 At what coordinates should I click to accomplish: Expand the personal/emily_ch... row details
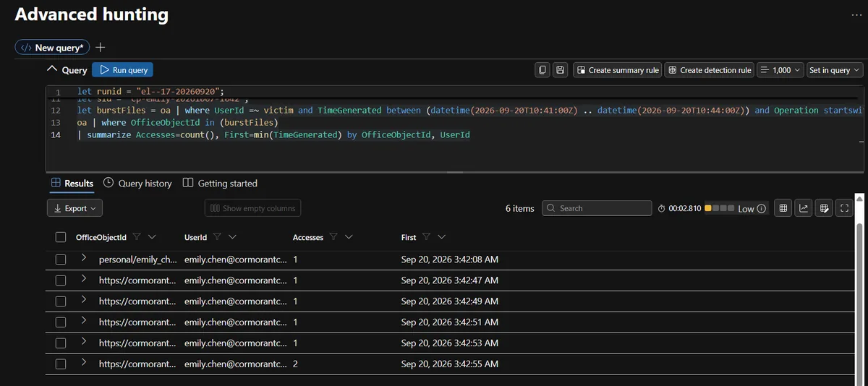coord(84,258)
